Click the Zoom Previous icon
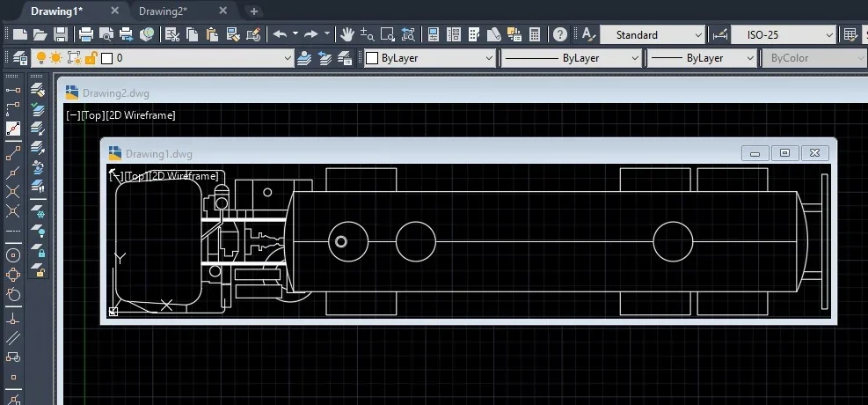The image size is (868, 405). (408, 34)
